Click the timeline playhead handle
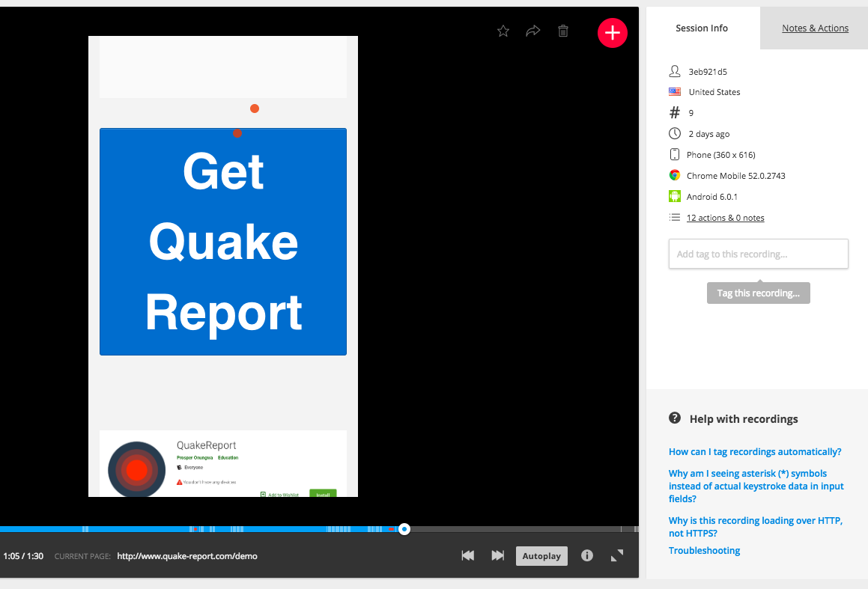Image resolution: width=868 pixels, height=589 pixels. point(404,529)
